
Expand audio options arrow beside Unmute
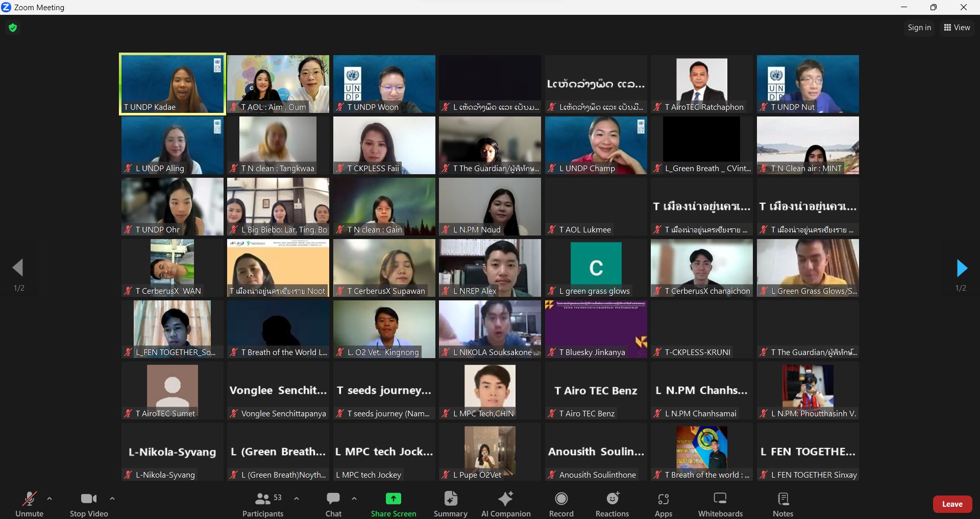[50, 499]
